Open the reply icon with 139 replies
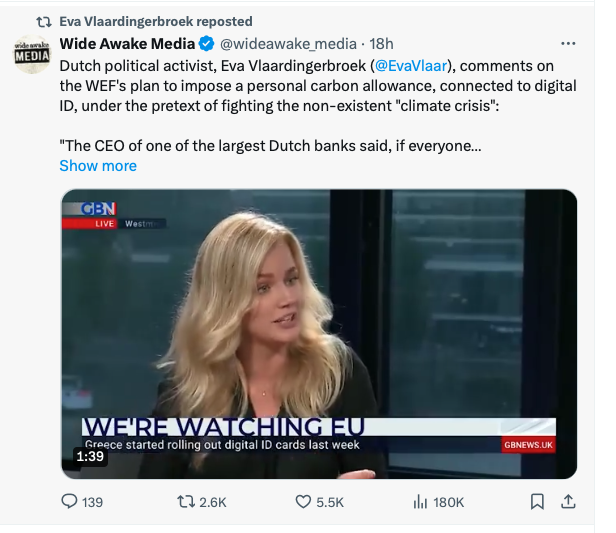616x533 pixels. 70,502
